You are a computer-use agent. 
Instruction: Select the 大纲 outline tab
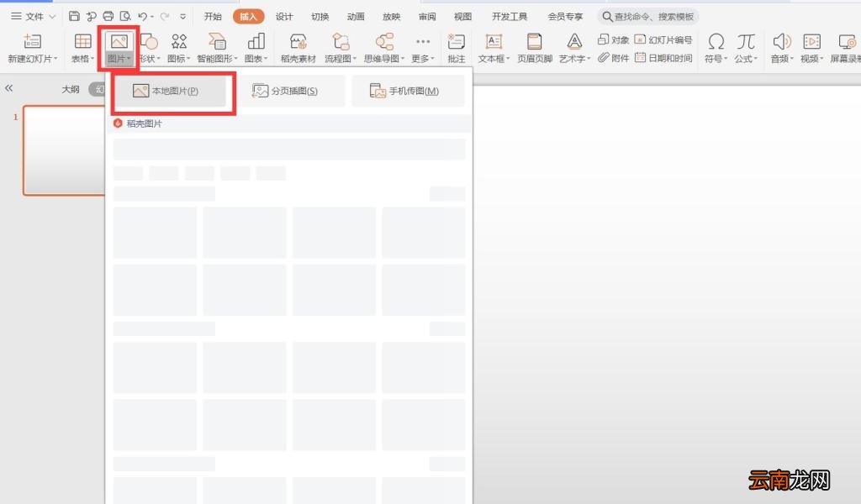[x=71, y=89]
